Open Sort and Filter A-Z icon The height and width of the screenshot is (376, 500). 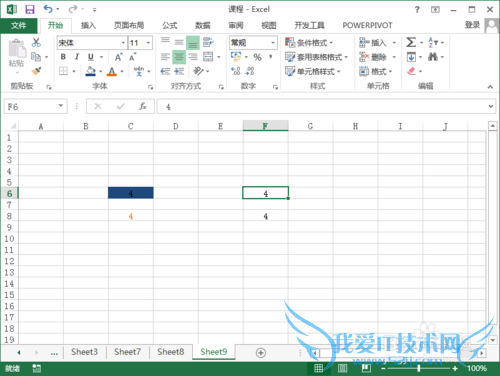click(433, 42)
